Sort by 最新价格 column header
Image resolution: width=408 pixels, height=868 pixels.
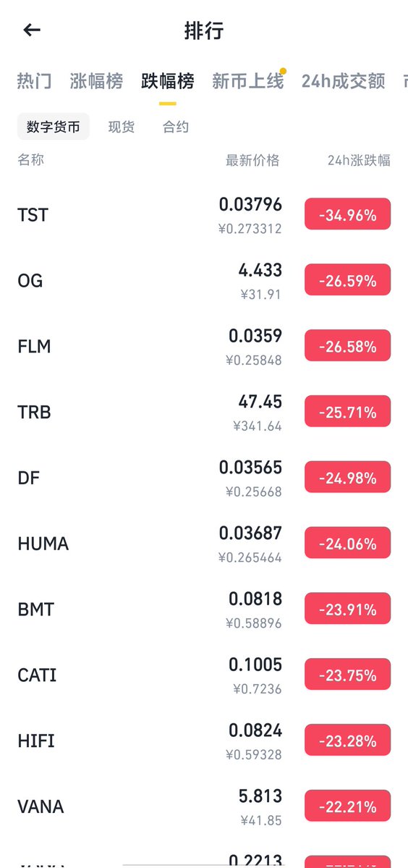[252, 161]
